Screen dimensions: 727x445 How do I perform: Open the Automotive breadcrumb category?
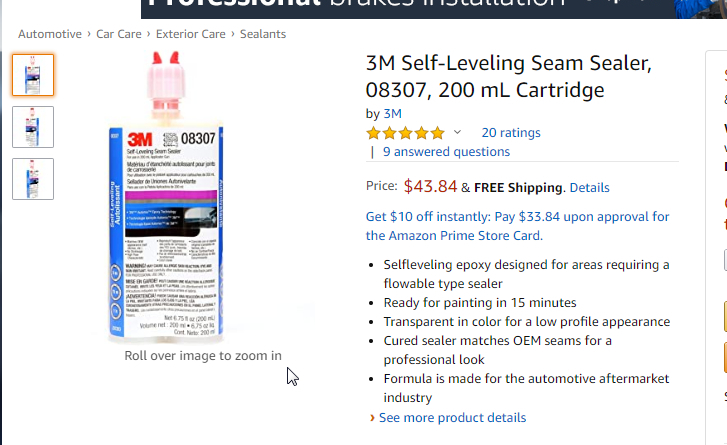(51, 34)
